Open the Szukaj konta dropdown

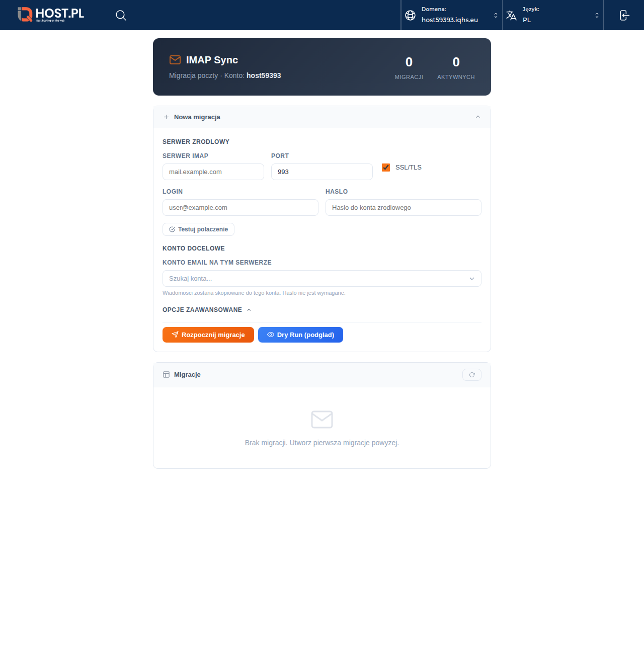click(321, 278)
